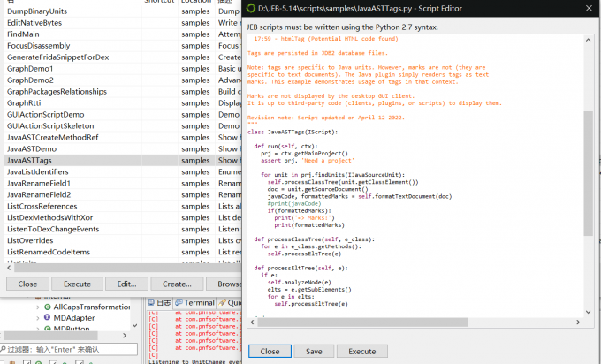Open the Quick tab next to Terminal

pyautogui.click(x=230, y=303)
